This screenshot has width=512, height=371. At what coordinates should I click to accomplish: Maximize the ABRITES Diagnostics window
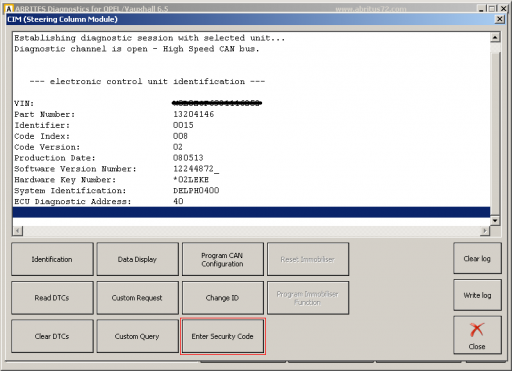pyautogui.click(x=491, y=9)
